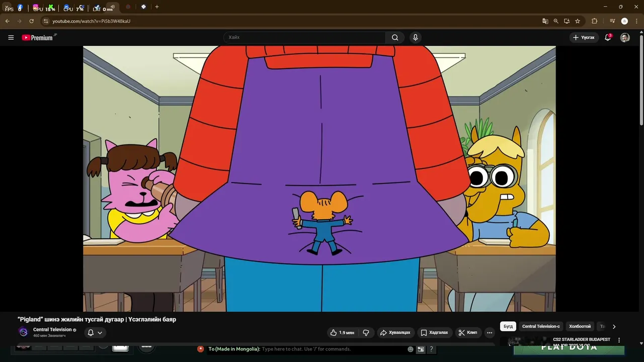Viewport: 644px width, 362px height.
Task: Open Central Television channel name link
Action: coord(52,329)
